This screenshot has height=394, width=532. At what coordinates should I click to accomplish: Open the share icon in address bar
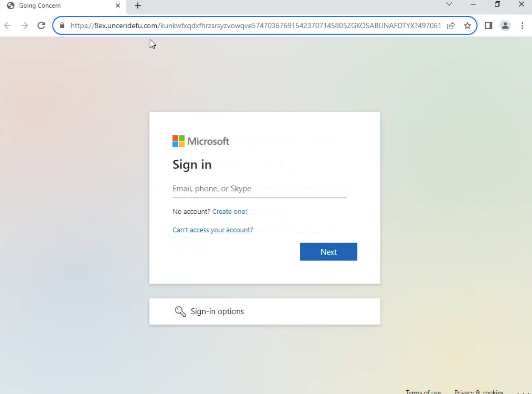(451, 25)
